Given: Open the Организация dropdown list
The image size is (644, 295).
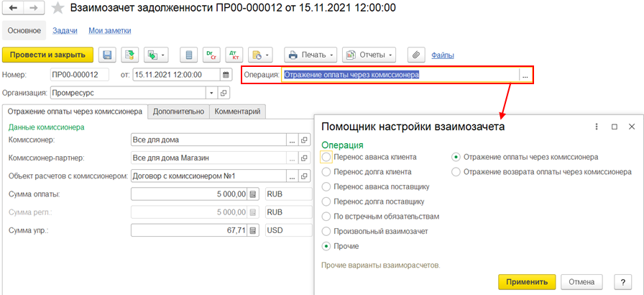Looking at the screenshot, I should tap(211, 93).
